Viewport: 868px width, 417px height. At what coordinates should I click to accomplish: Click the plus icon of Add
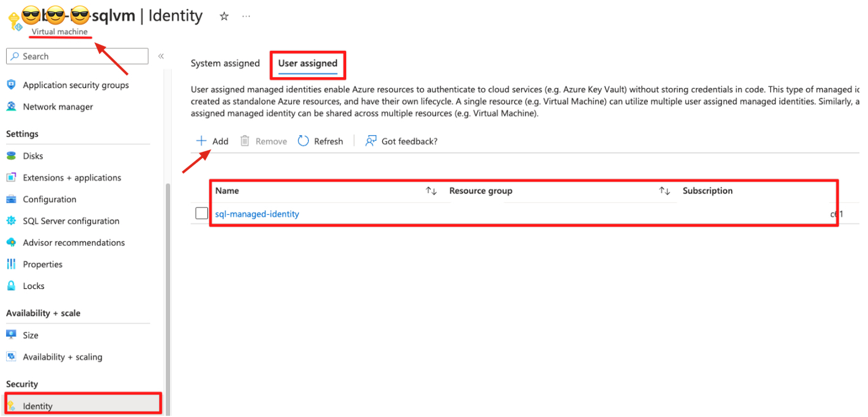[x=201, y=141]
